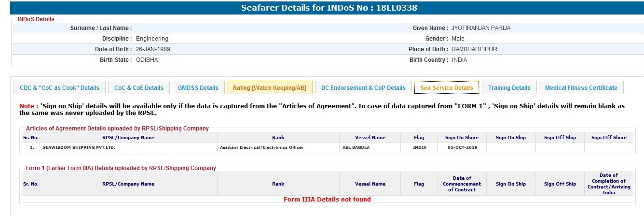The image size is (644, 216).
Task: Show the Training Details tab
Action: pyautogui.click(x=509, y=87)
